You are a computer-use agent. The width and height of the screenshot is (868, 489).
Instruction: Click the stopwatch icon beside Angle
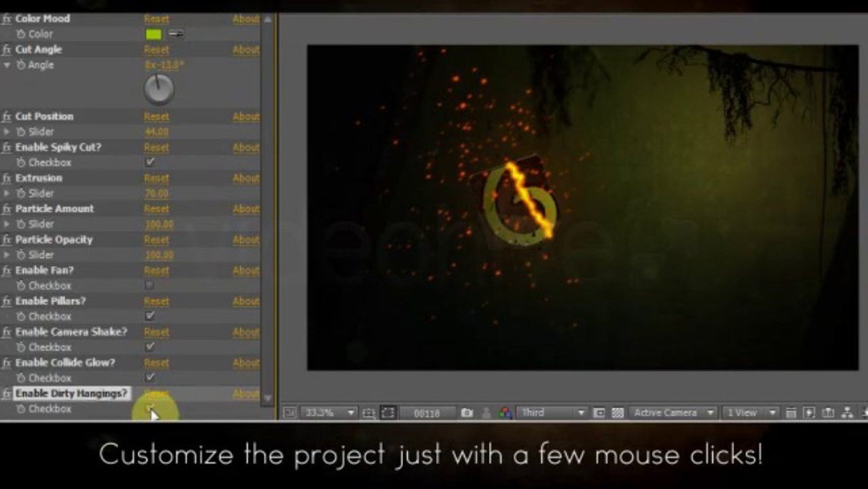pyautogui.click(x=21, y=65)
